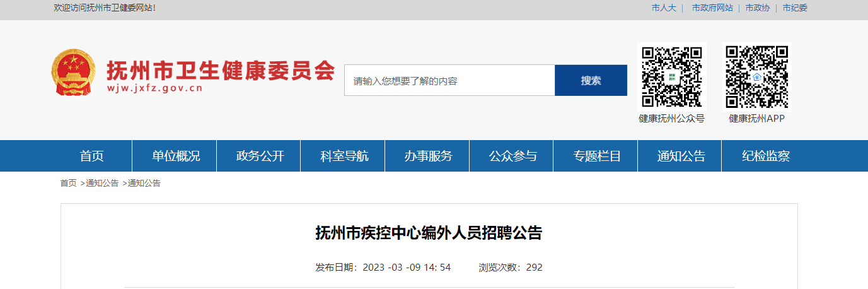
Task: Click the 健康抚州APP caption
Action: (757, 119)
